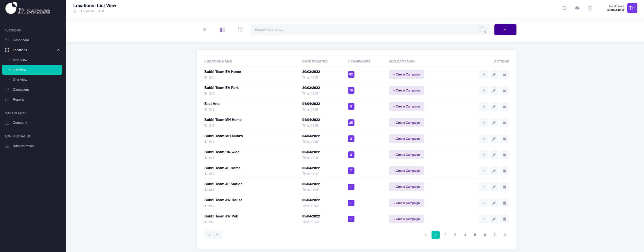Image resolution: width=644 pixels, height=252 pixels.
Task: Expand the Administration sidebar section
Action: [32, 146]
